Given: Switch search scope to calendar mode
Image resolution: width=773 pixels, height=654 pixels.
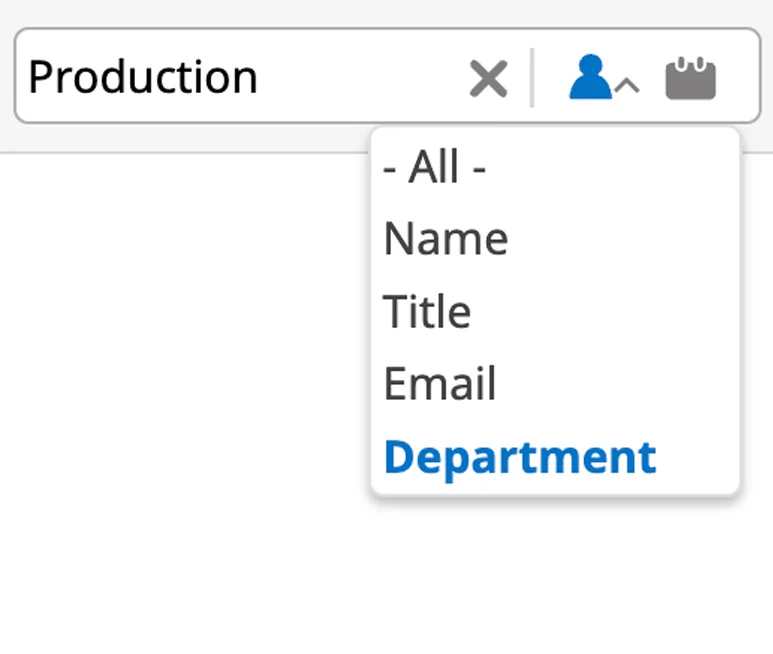Looking at the screenshot, I should (690, 78).
